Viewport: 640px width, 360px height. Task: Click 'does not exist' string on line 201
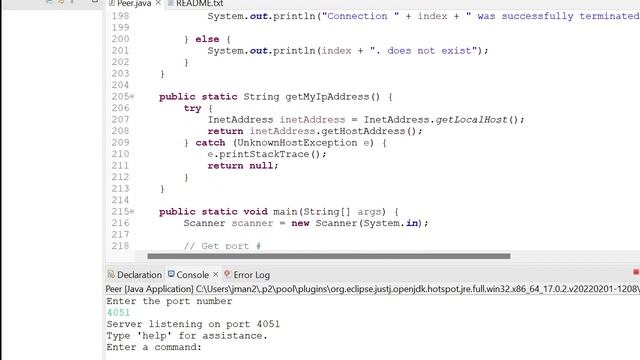[x=429, y=51]
